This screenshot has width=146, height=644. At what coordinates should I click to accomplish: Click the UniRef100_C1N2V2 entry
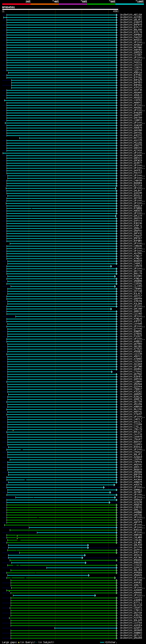pos(131,67)
